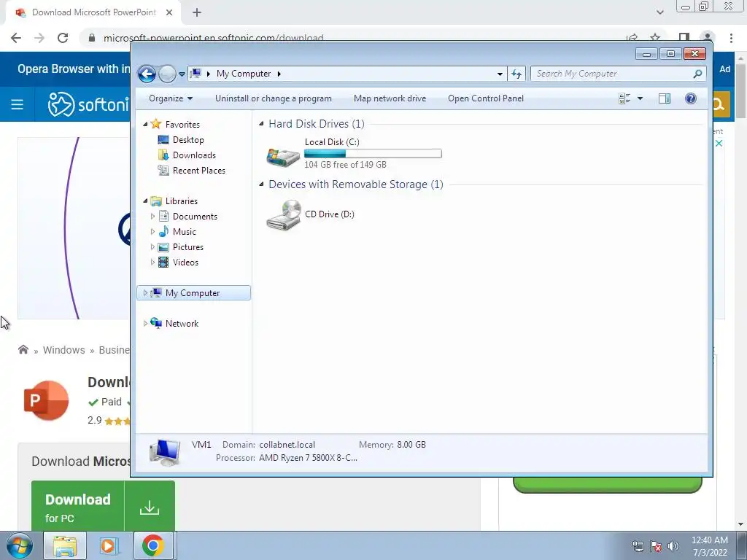The width and height of the screenshot is (747, 560).
Task: Expand the Network node
Action: (145, 323)
